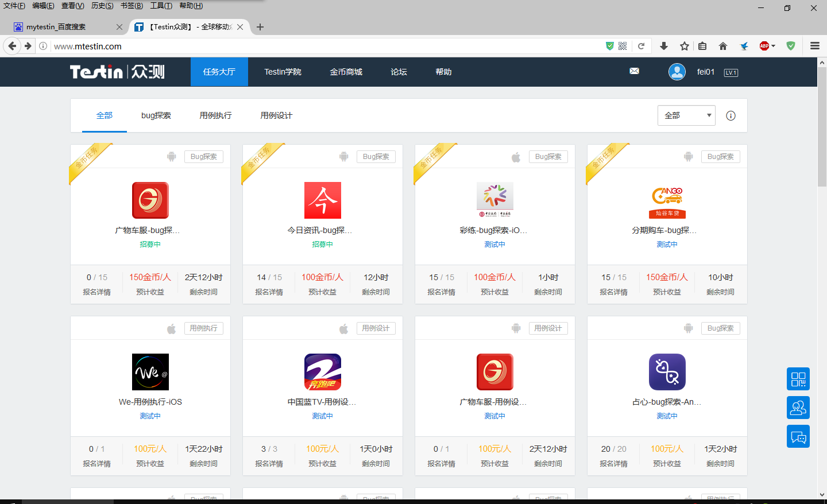Screen dimensions: 827x504
Task: Open the Testin学院 navigation link
Action: (x=283, y=72)
